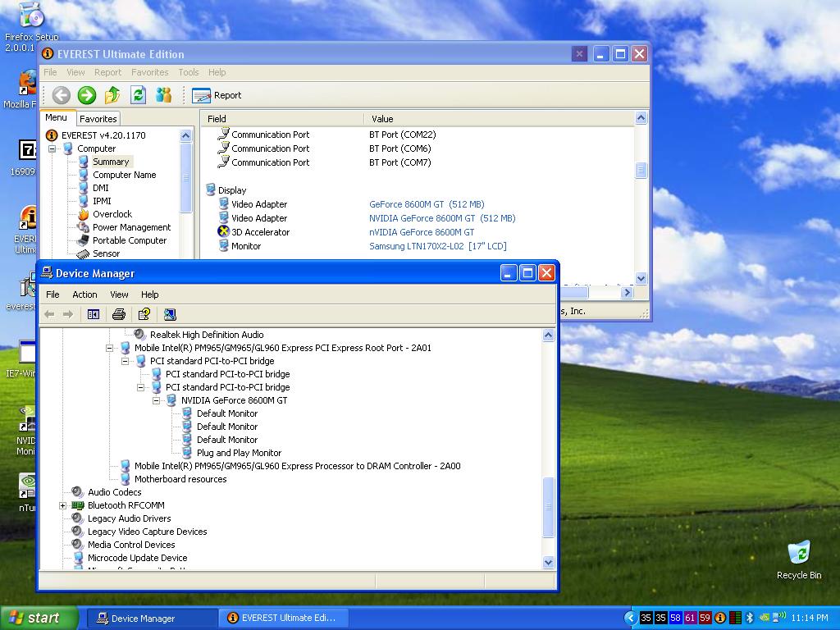Select Audio Codecs category

tap(114, 492)
